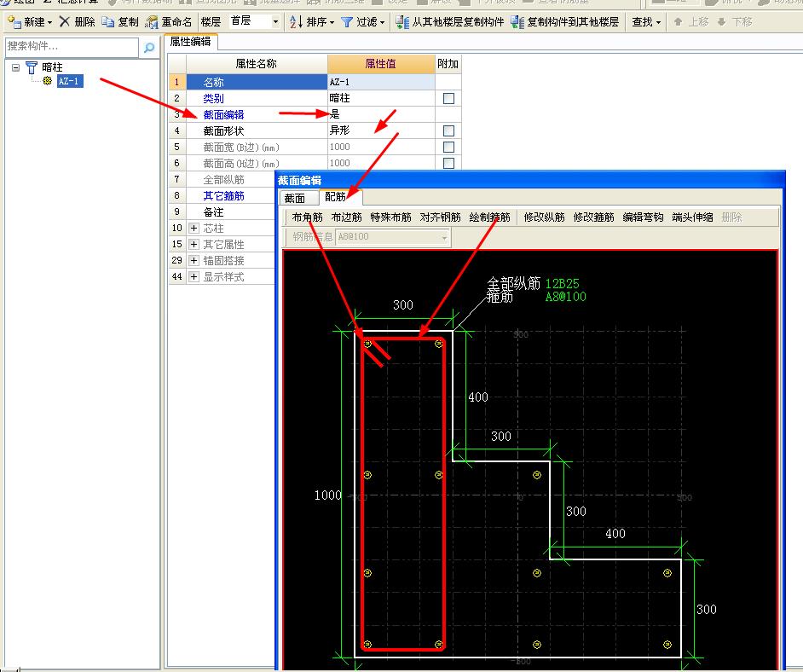
Task: Click the 截面编辑 property value 是
Action: [381, 114]
